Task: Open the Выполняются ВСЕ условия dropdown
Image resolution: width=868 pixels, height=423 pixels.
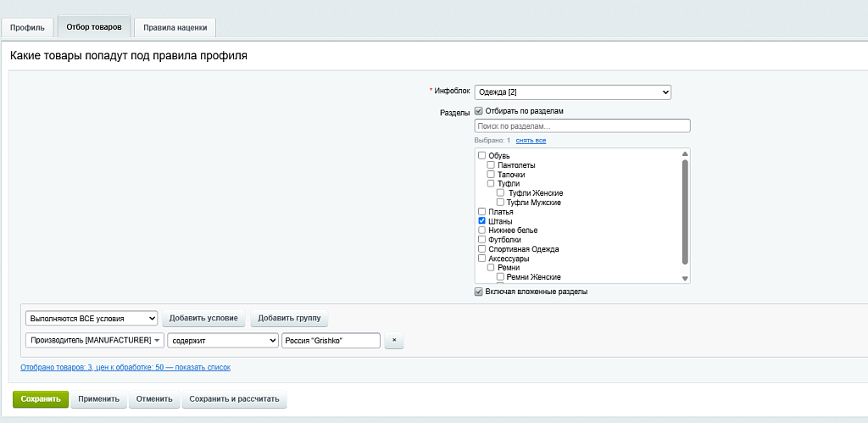Action: tap(92, 319)
